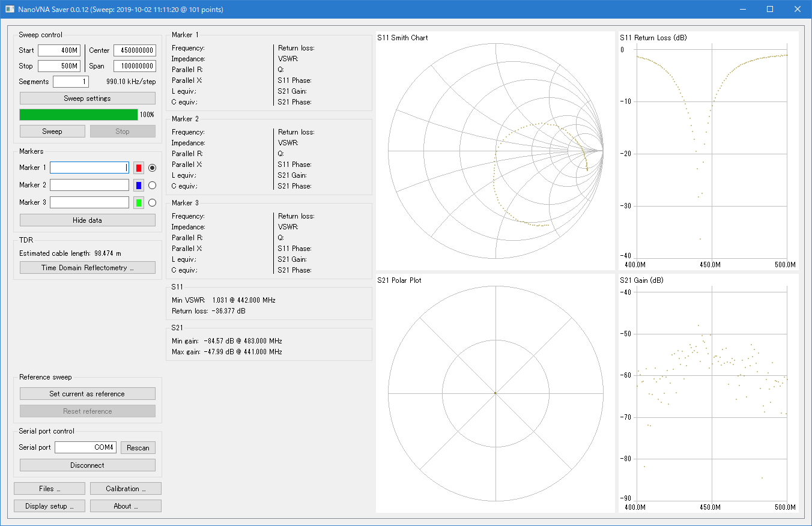The height and width of the screenshot is (526, 812).
Task: Focus the Serial port COM4 field
Action: tap(85, 447)
